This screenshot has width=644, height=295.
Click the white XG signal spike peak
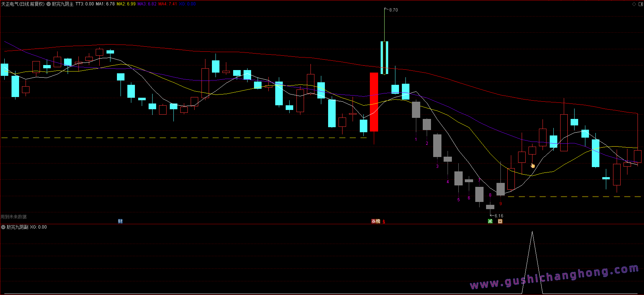532,232
